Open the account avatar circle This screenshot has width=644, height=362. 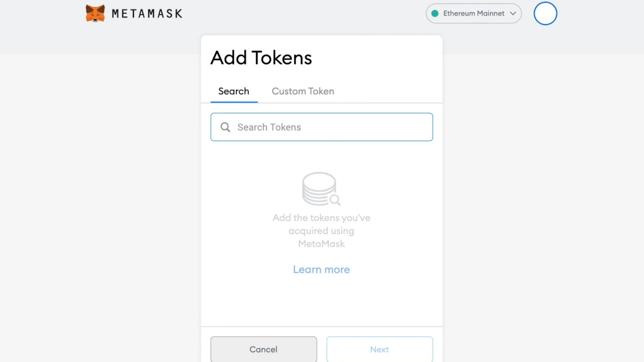[545, 13]
